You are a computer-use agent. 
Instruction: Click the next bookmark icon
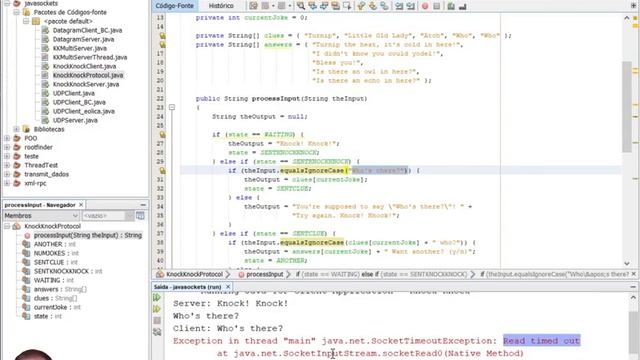[x=373, y=6]
